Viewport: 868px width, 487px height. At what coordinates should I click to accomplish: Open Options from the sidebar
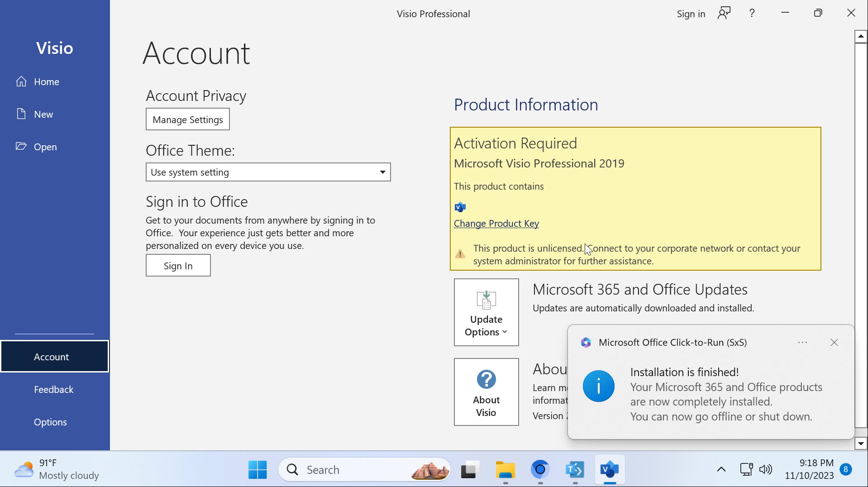tap(50, 422)
